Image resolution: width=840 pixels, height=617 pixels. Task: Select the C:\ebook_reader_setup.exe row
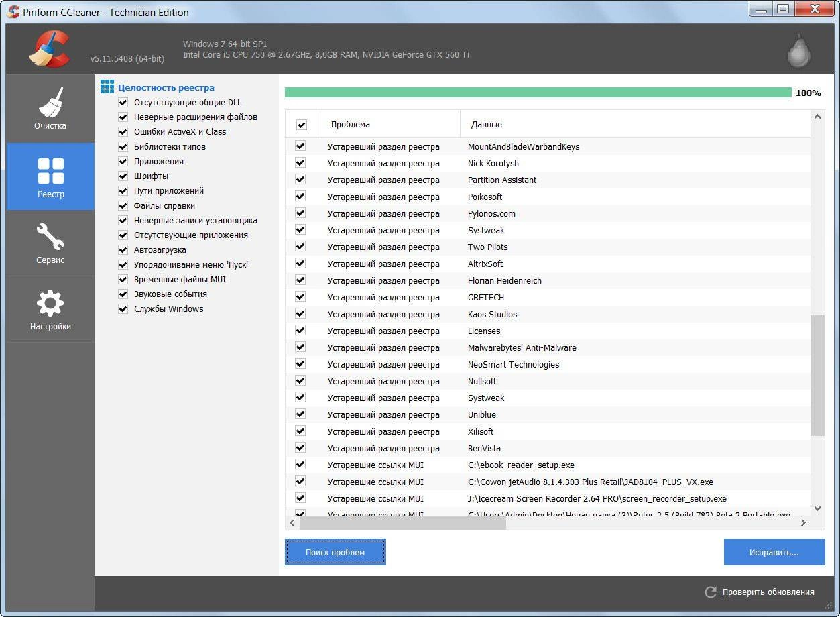tap(548, 465)
